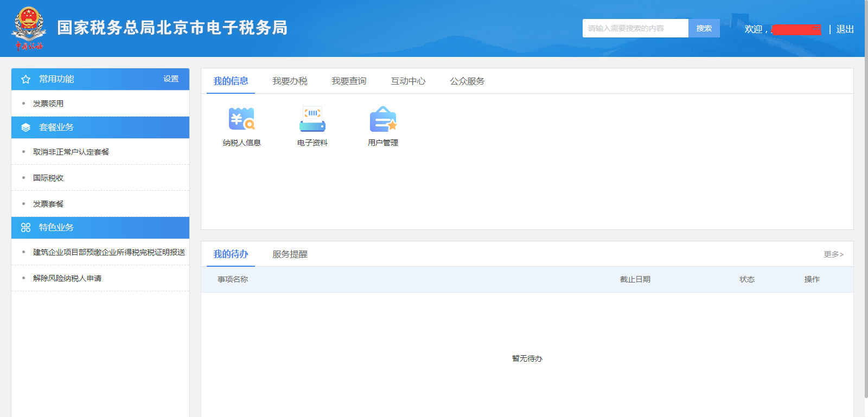Click the 搜索 button

tap(704, 28)
